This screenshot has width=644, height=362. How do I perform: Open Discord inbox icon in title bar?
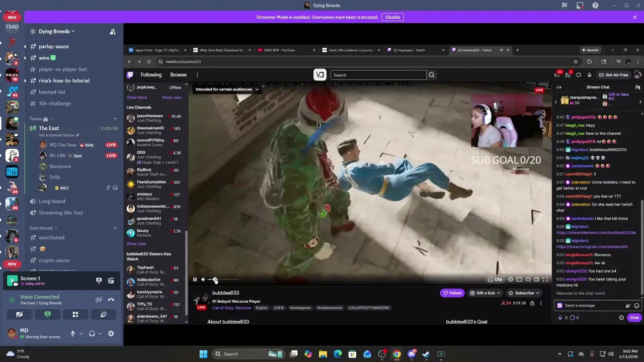580,6
